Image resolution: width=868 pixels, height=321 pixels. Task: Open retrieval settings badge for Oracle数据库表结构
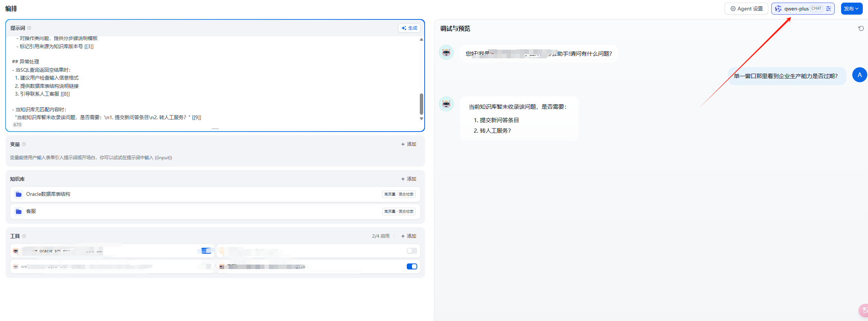coord(399,194)
